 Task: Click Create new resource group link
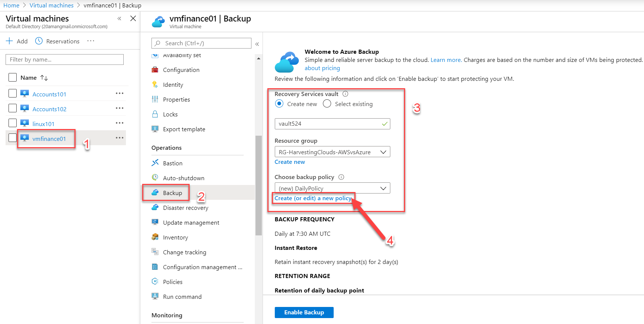[x=290, y=162]
